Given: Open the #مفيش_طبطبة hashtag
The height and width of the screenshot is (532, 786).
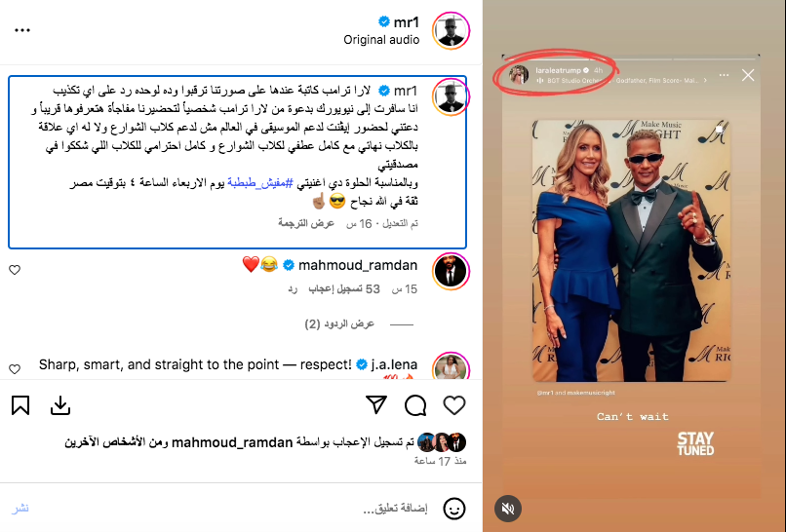Looking at the screenshot, I should (260, 183).
